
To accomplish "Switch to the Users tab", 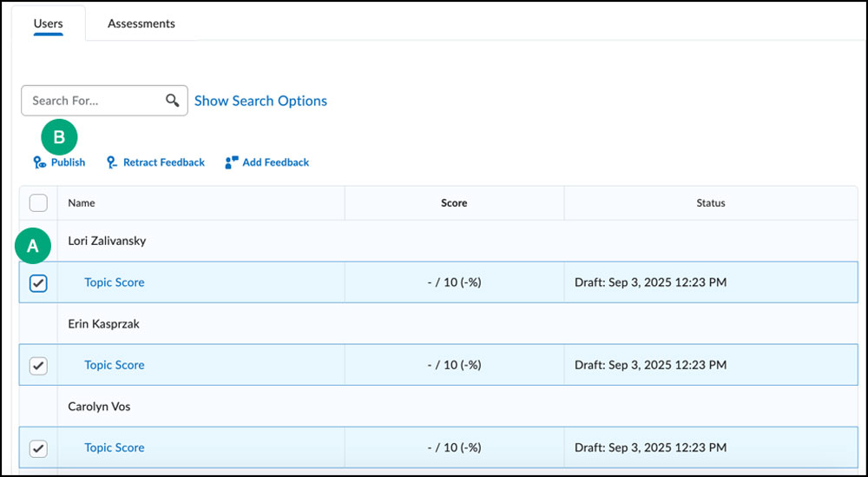I will click(x=48, y=23).
